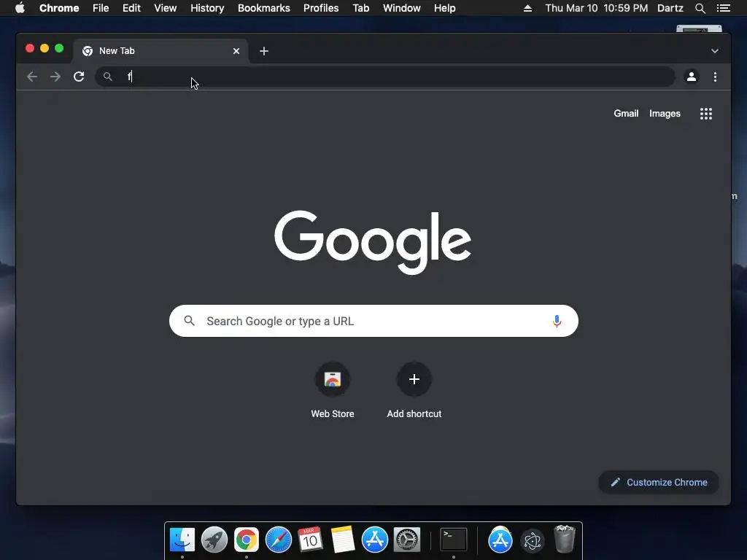Click into the Chrome address bar

click(x=385, y=77)
